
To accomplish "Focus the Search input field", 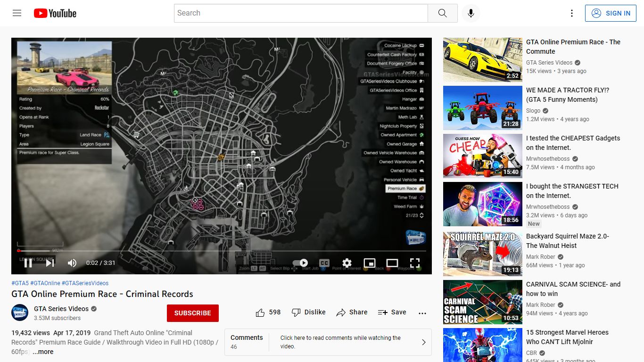I will 301,13.
